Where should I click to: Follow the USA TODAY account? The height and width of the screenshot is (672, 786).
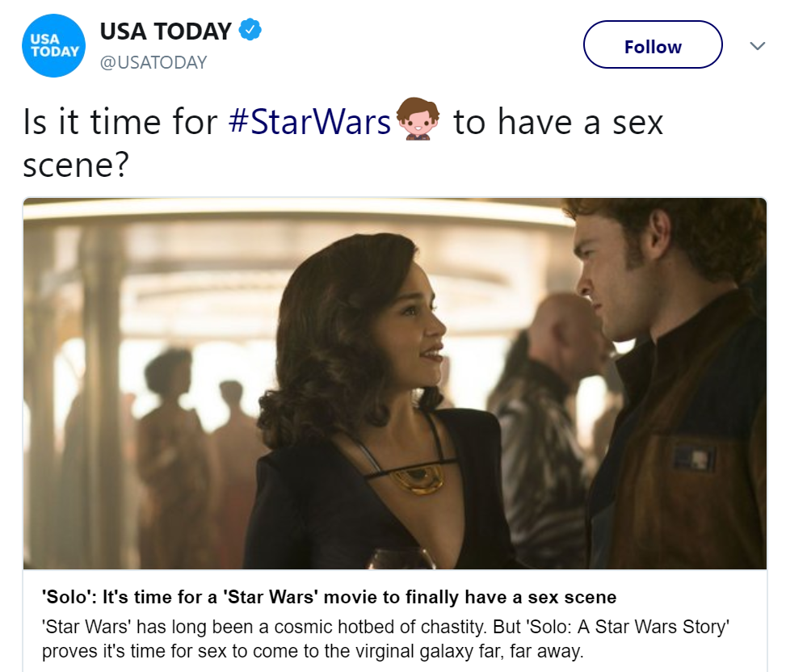652,45
